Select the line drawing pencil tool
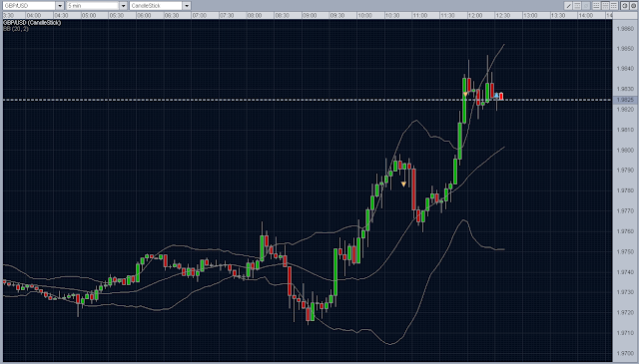Image resolution: width=639 pixels, height=364 pixels. click(568, 6)
